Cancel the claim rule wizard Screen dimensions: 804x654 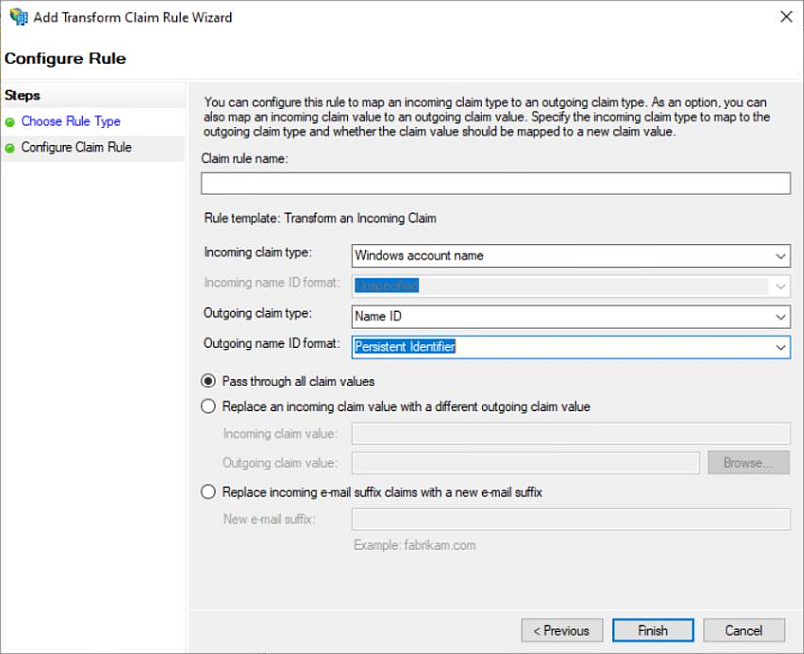pyautogui.click(x=744, y=630)
